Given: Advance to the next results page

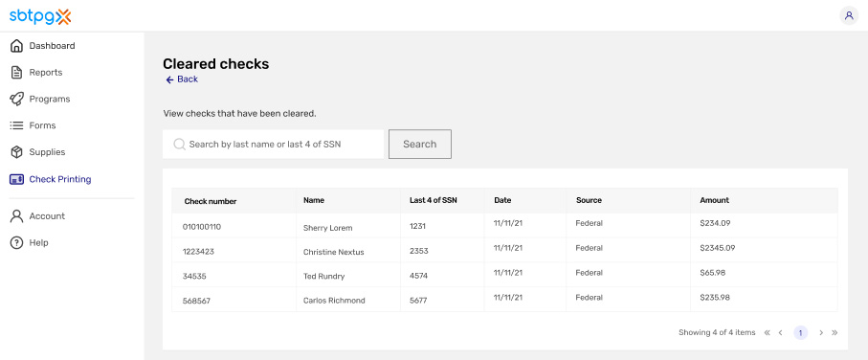Looking at the screenshot, I should 821,333.
